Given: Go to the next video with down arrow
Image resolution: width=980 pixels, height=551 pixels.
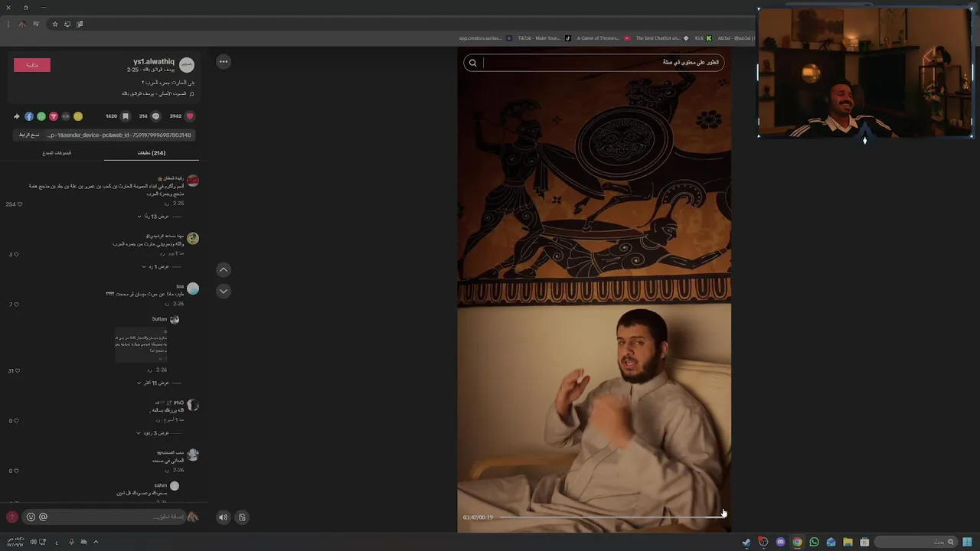Looking at the screenshot, I should coord(224,291).
